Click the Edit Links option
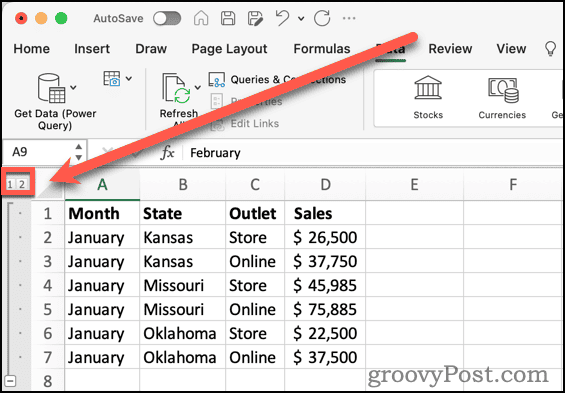Viewport: 565px width, 393px height. pos(245,124)
